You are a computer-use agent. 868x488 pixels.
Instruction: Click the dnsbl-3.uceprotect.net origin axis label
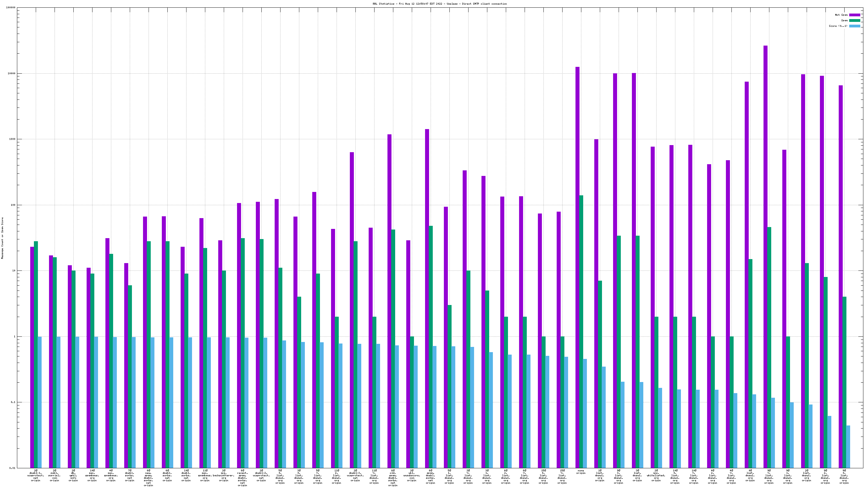355,475
